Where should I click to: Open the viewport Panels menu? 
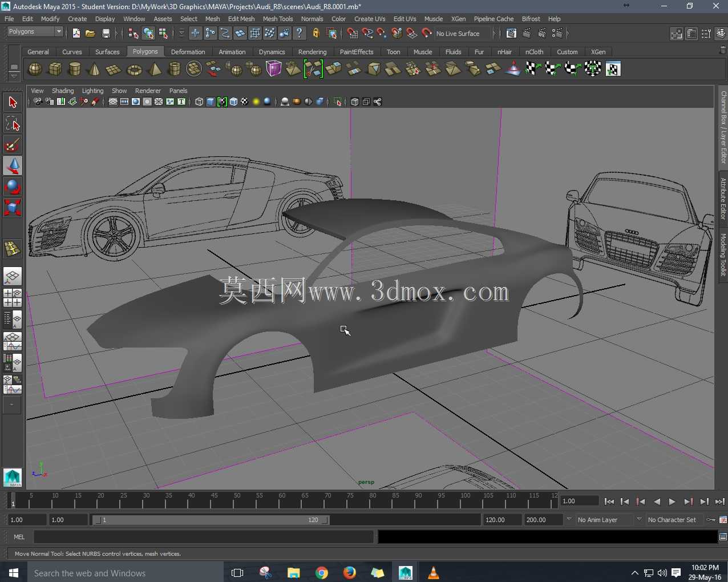click(x=178, y=91)
